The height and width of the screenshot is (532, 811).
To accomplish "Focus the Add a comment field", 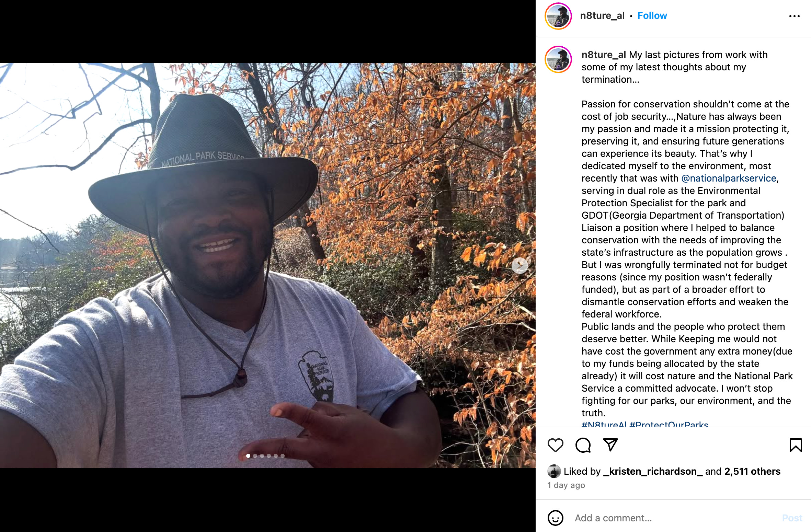I will (673, 518).
